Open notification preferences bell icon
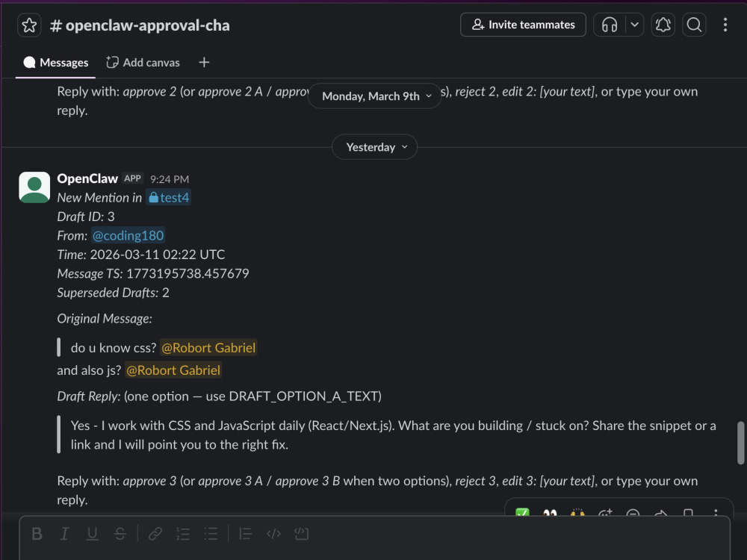The image size is (747, 560). 663,25
